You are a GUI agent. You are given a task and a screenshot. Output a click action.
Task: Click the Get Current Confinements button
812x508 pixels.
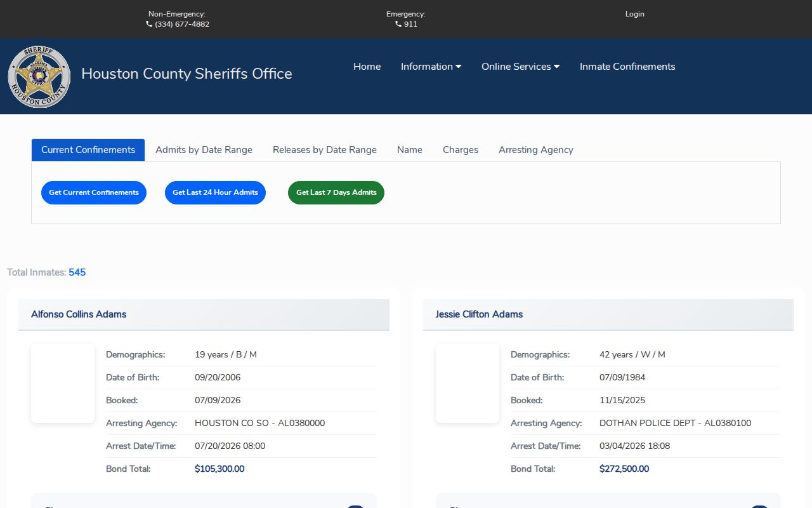coord(94,192)
